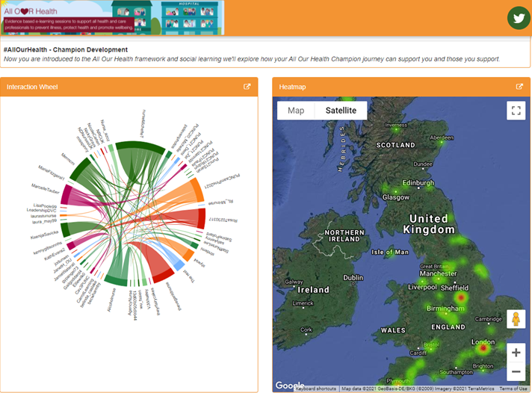Image resolution: width=532 pixels, height=393 pixels.
Task: Select the magenta MarcelleTauber arc segment
Action: pos(66,195)
